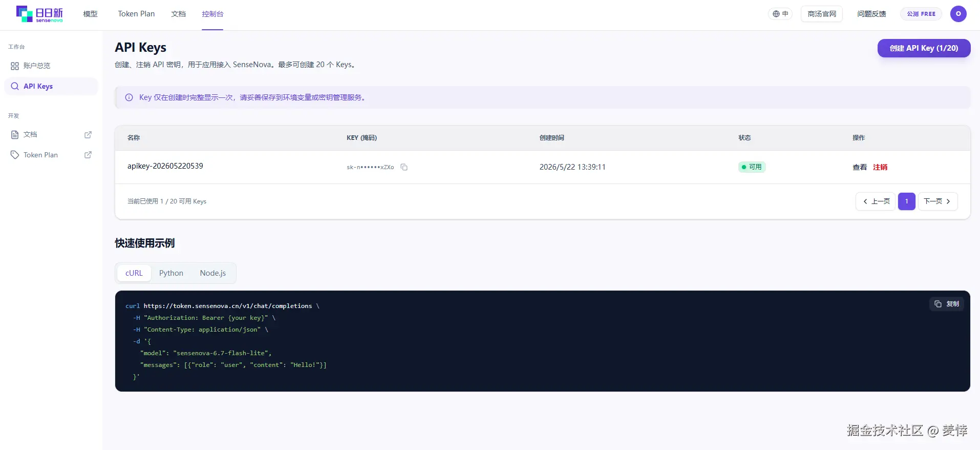
Task: Click the 公测 FREE badge
Action: point(921,14)
